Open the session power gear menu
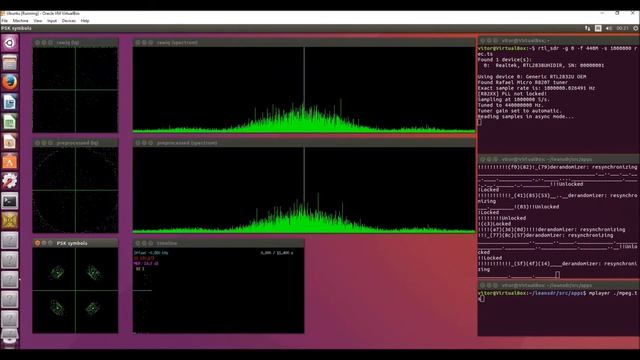This screenshot has width=640, height=360. coord(636,28)
